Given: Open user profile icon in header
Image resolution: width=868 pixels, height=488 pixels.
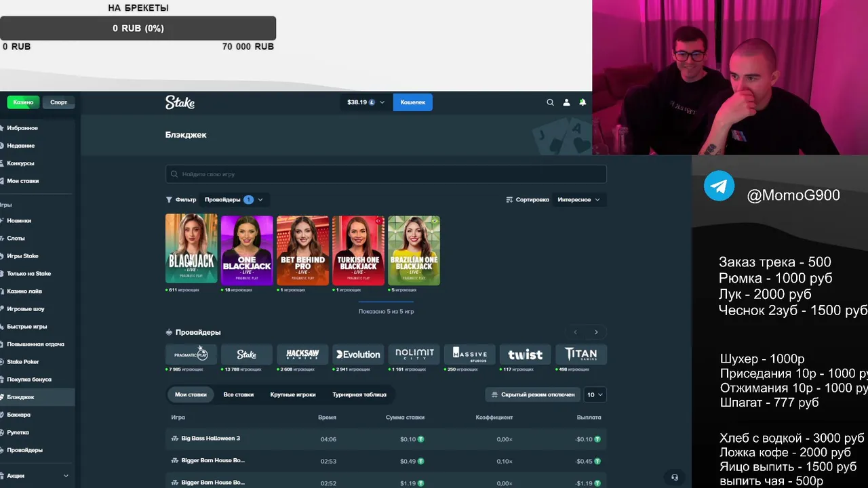Looking at the screenshot, I should [567, 102].
